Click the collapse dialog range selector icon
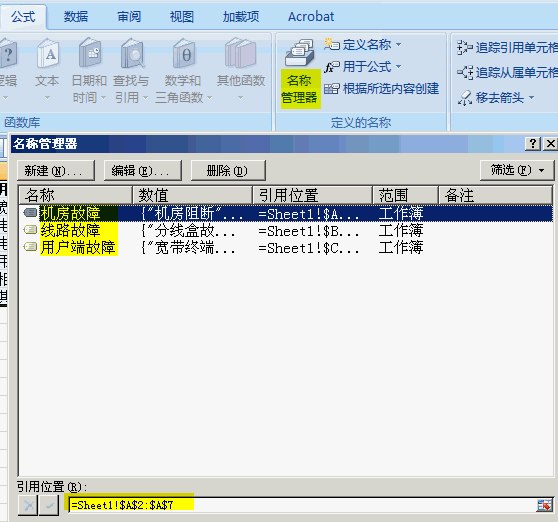The height and width of the screenshot is (522, 558). (x=544, y=505)
